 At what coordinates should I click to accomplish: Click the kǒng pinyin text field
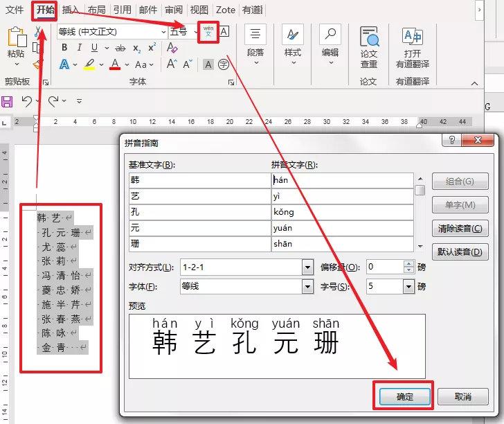coord(342,212)
